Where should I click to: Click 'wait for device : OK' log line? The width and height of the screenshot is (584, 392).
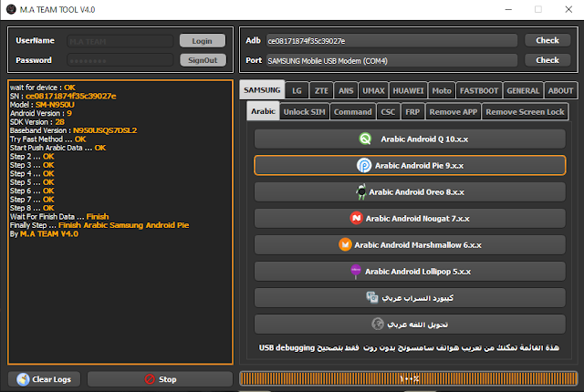coord(43,88)
